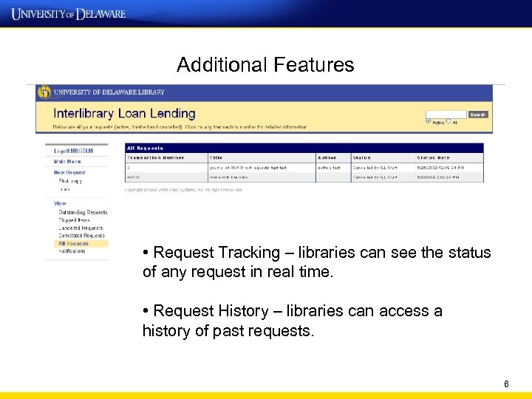Click the Status Date column header

[433, 158]
